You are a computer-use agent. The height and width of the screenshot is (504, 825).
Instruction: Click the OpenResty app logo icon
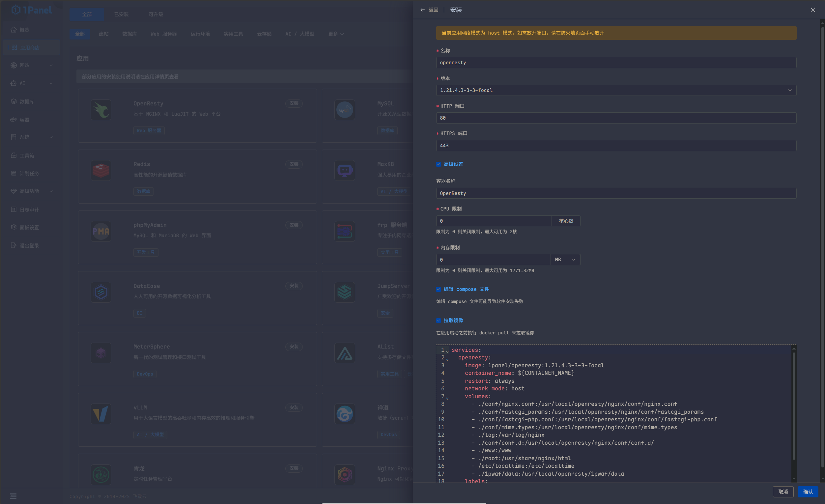click(x=101, y=110)
